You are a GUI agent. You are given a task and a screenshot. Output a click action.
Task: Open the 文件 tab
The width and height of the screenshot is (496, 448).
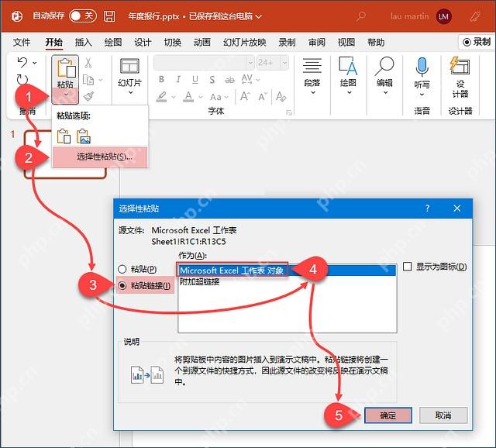click(x=22, y=42)
